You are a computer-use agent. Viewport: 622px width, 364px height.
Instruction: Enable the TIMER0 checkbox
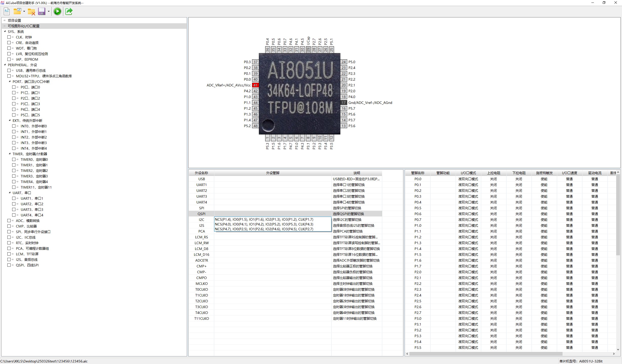click(14, 160)
